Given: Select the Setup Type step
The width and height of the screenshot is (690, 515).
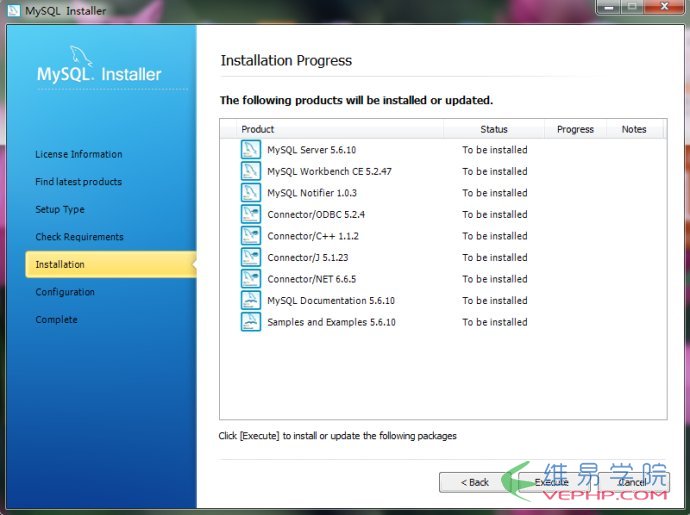Looking at the screenshot, I should [60, 210].
